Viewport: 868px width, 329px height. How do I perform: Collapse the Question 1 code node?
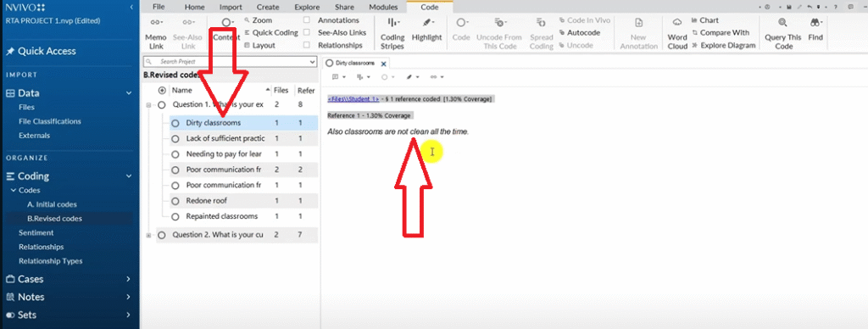click(148, 104)
